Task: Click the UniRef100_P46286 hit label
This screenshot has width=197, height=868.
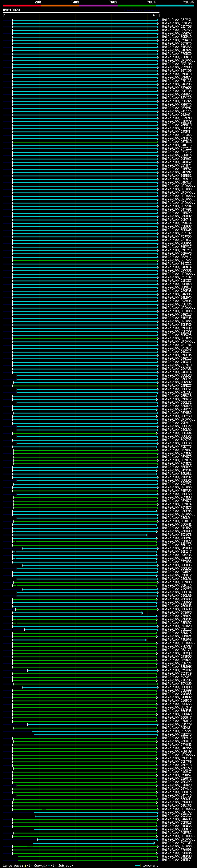Action: pyautogui.click(x=176, y=84)
